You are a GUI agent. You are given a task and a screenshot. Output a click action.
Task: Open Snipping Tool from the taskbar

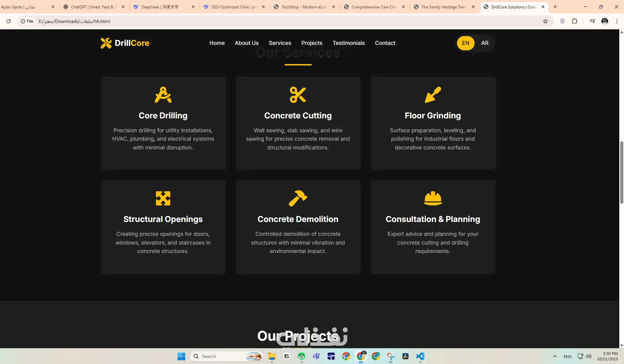coord(391,356)
